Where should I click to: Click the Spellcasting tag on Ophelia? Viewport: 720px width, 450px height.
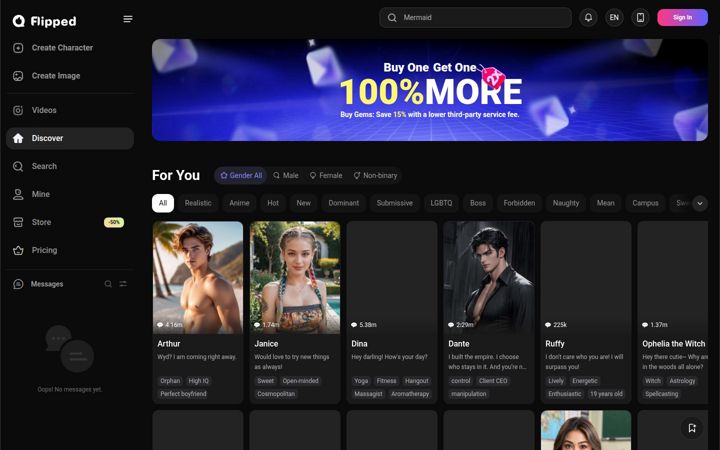pos(661,394)
